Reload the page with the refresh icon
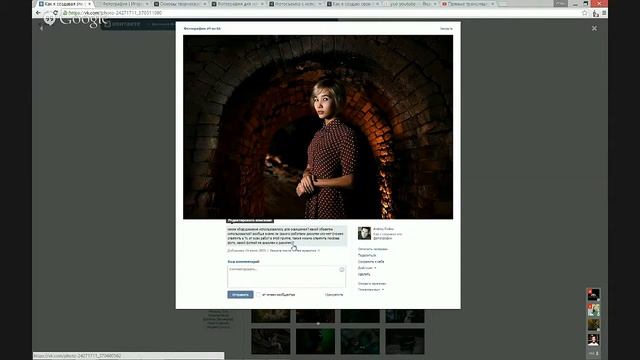 pyautogui.click(x=56, y=13)
